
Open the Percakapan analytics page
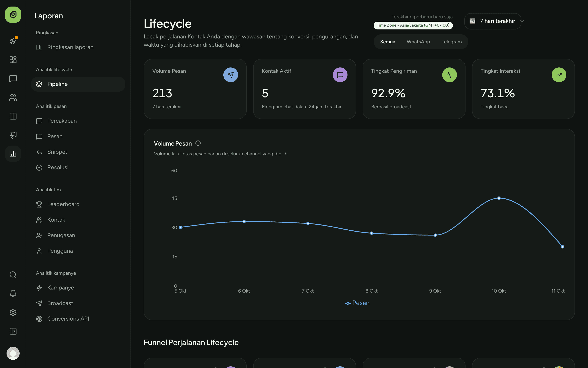point(78,121)
